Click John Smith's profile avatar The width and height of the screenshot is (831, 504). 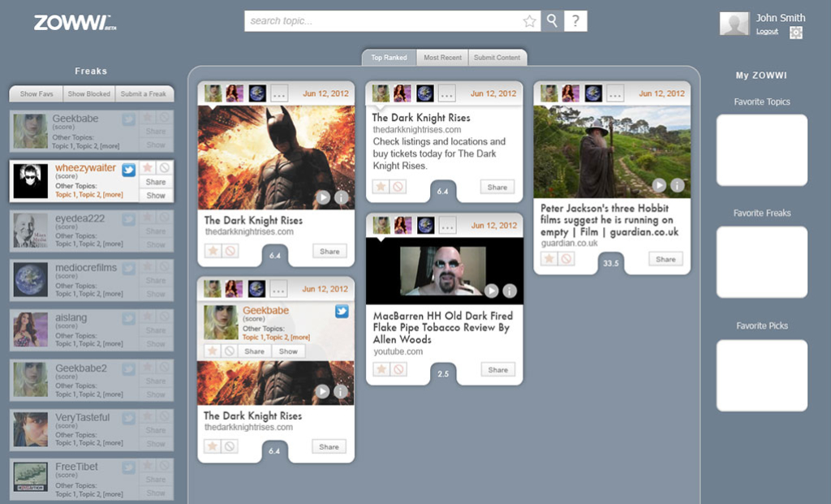(734, 24)
